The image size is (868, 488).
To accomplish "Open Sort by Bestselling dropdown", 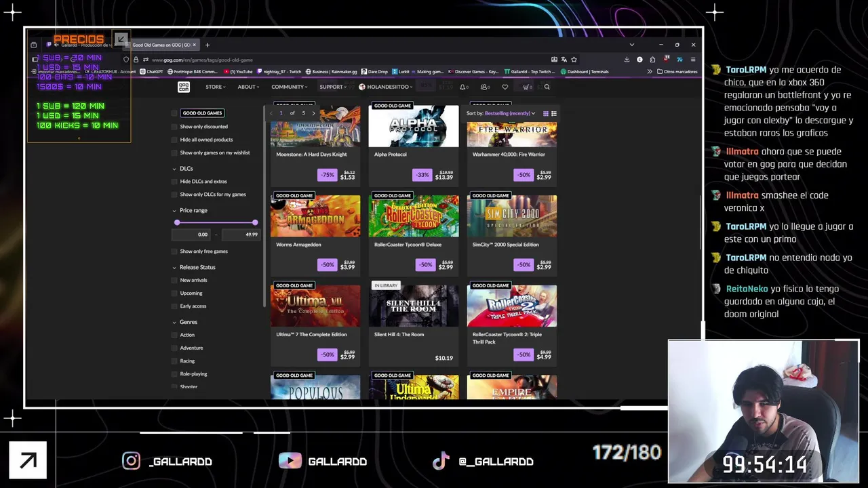I will pos(510,113).
